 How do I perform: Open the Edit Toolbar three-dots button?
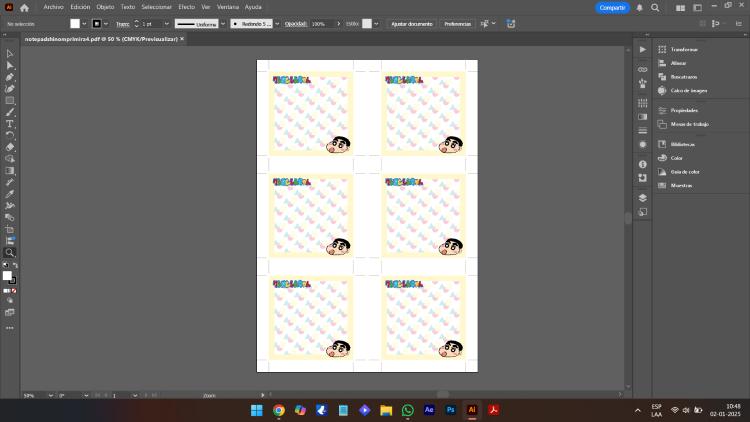point(10,328)
